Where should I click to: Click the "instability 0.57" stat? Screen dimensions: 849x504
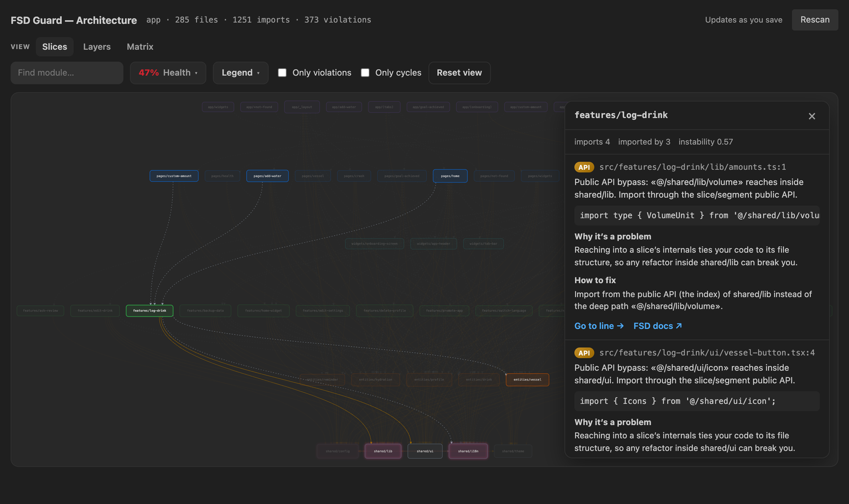(x=706, y=142)
